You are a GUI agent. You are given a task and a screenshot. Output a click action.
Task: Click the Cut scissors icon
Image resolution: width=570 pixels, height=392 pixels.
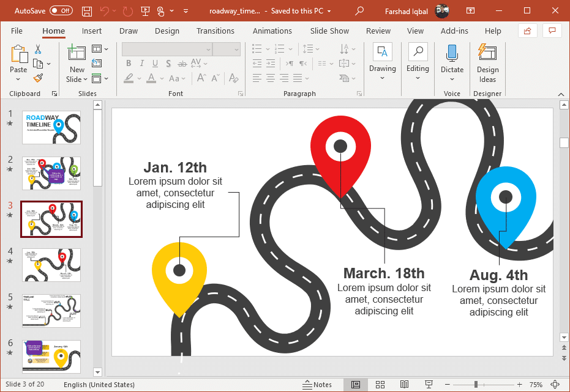click(38, 49)
